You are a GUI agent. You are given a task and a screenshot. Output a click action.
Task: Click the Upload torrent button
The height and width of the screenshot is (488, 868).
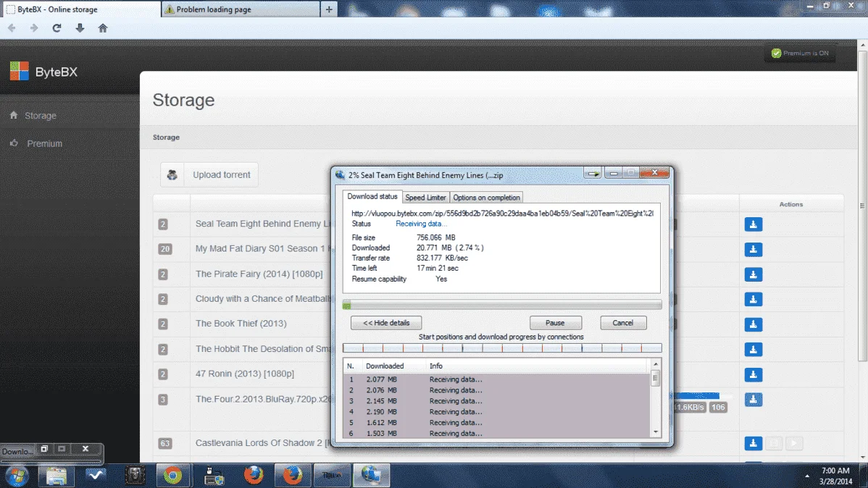click(209, 174)
